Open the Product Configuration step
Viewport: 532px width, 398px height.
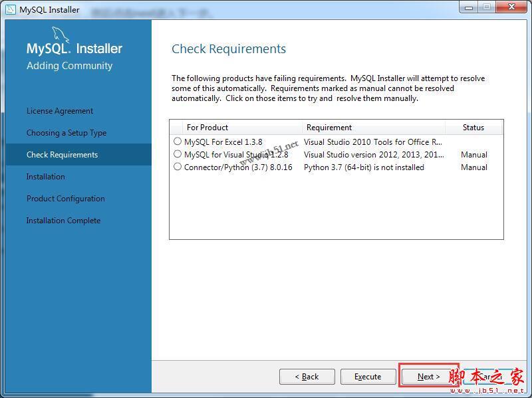(65, 198)
